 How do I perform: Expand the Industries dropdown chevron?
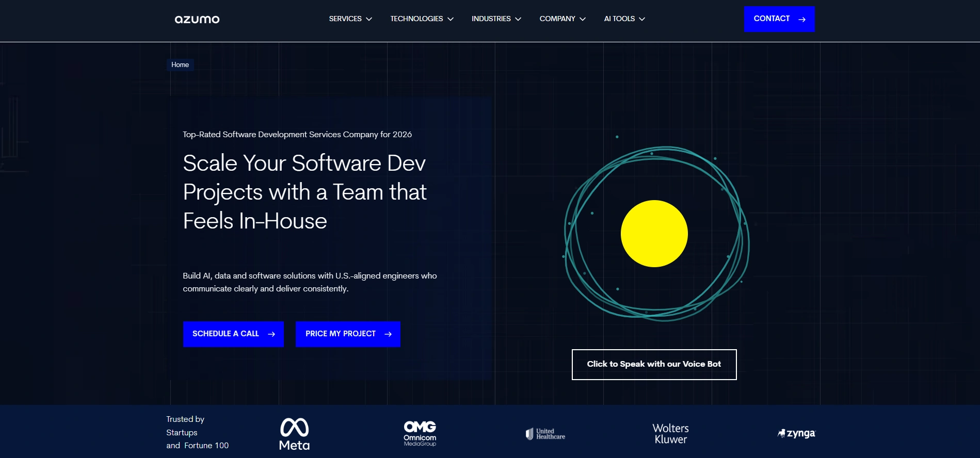518,19
